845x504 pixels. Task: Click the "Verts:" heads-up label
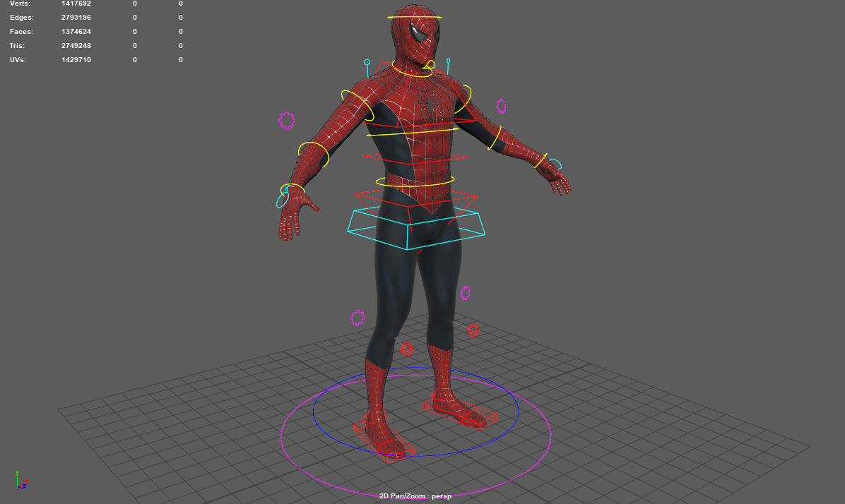click(x=20, y=4)
